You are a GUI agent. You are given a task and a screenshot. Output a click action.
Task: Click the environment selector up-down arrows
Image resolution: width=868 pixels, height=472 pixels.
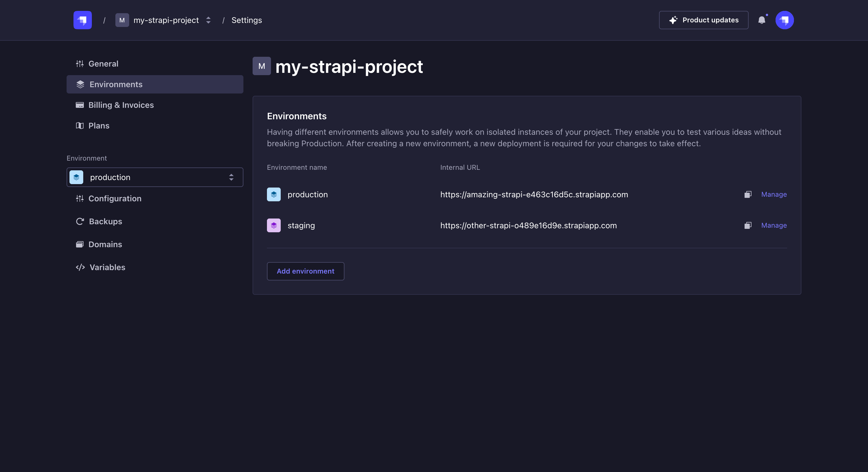231,177
